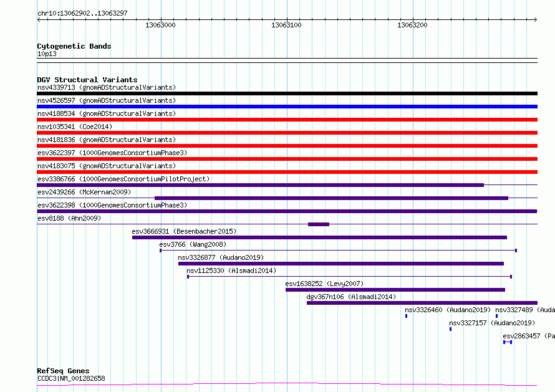555x392 pixels.
Task: Click the small blue nsv3326460 marker
Action: pyautogui.click(x=407, y=316)
